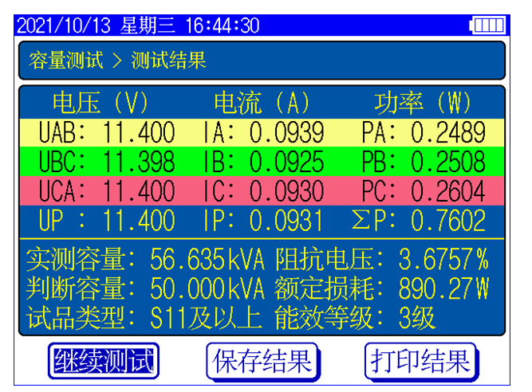This screenshot has width=532, height=392.
Task: Click the ΣP total power value
Action: point(447,221)
